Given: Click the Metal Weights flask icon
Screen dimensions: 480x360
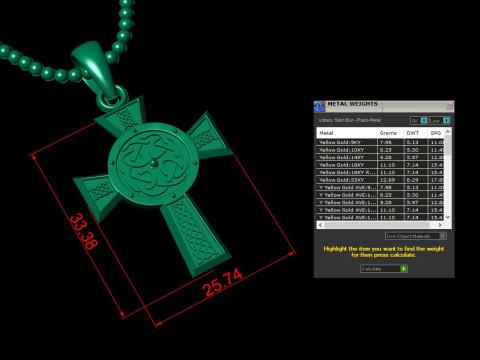Looking at the screenshot, I should coord(319,106).
